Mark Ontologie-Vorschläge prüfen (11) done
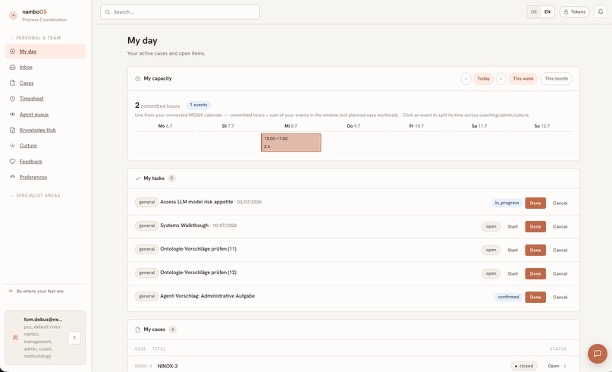Viewport: 612px width, 372px height. pos(535,250)
